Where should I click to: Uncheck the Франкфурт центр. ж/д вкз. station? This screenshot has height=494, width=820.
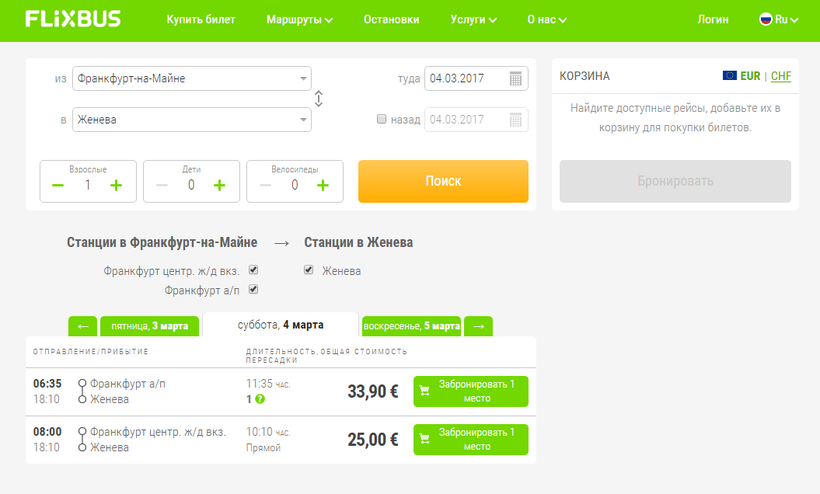pos(253,270)
